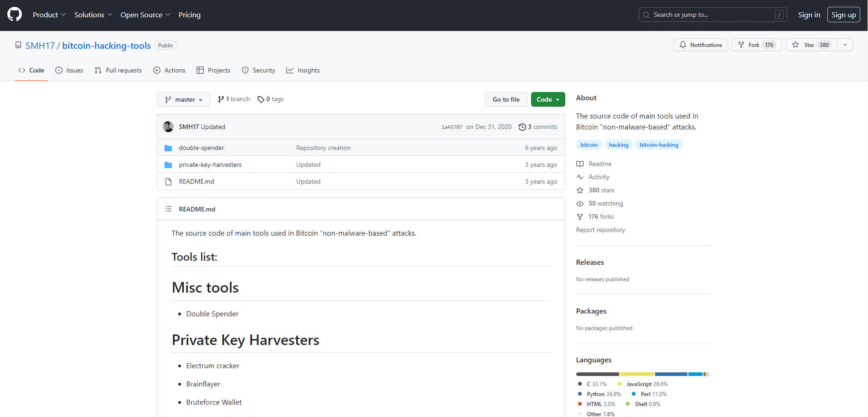
Task: Click the tags icon showing 0 tags
Action: pyautogui.click(x=261, y=99)
